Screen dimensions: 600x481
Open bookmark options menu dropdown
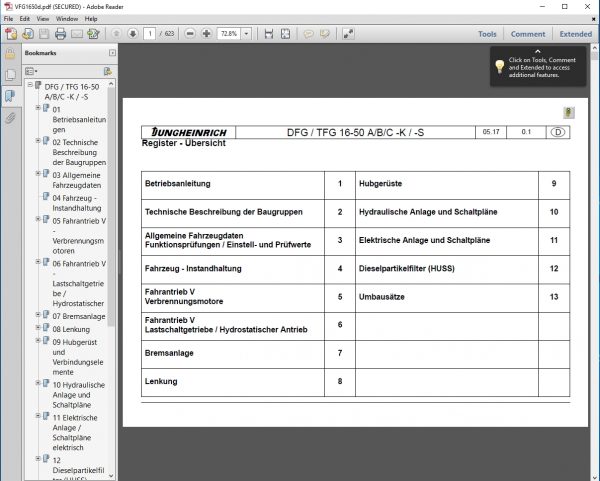(31, 71)
